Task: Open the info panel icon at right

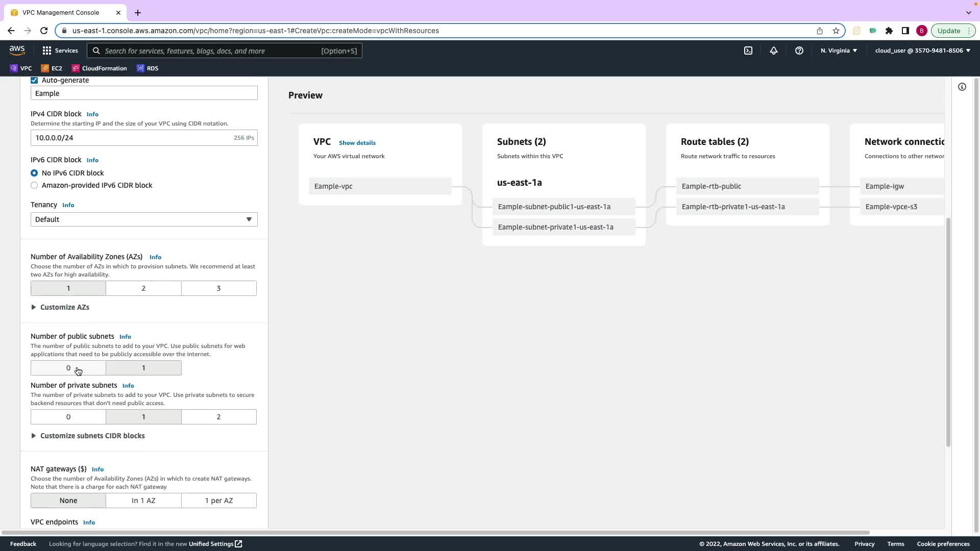Action: click(x=962, y=87)
